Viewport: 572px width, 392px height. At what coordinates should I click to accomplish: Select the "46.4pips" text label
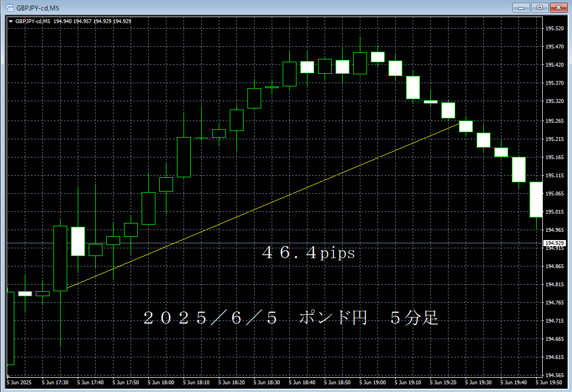coord(309,253)
